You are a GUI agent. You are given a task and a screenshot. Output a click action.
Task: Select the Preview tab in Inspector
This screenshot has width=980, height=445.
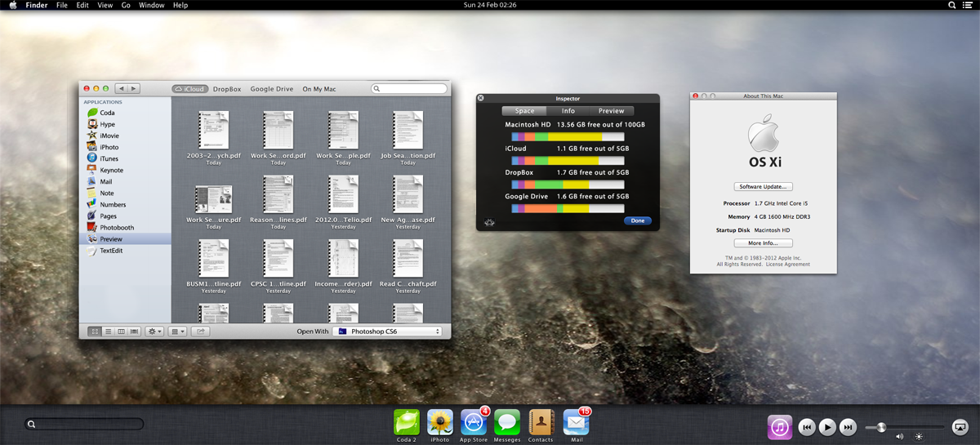(x=611, y=111)
